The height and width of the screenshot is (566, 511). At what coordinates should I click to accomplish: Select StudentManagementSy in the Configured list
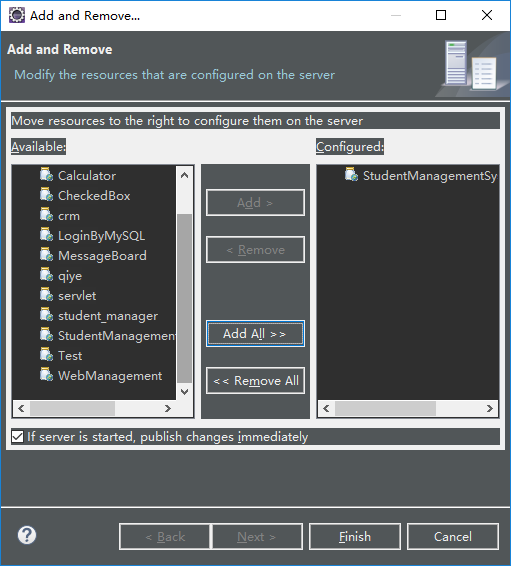(430, 176)
